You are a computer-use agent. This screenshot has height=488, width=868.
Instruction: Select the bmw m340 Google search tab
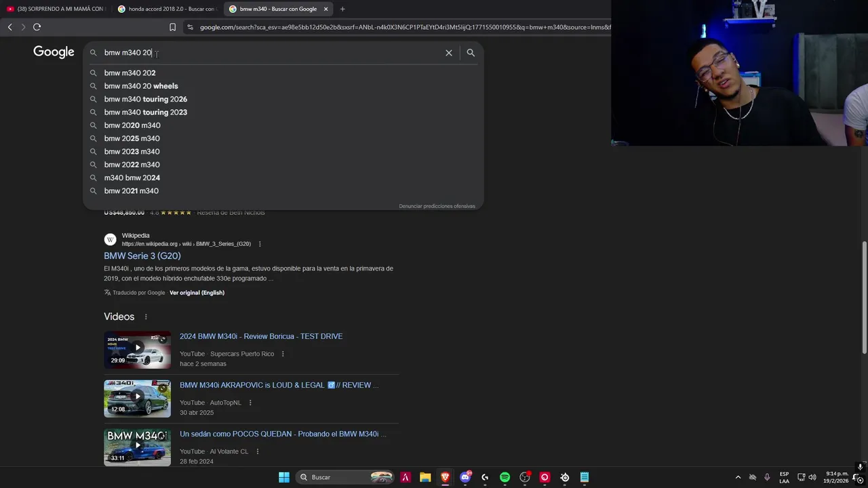click(278, 9)
